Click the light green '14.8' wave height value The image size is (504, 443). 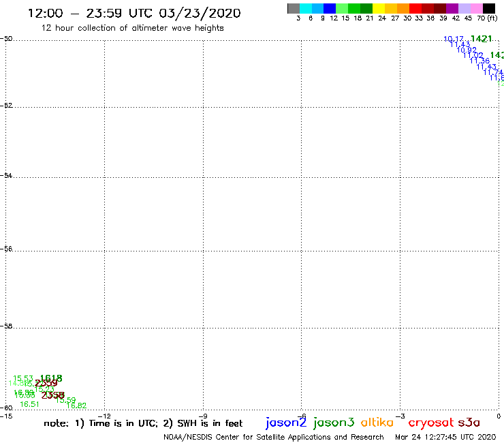17,384
